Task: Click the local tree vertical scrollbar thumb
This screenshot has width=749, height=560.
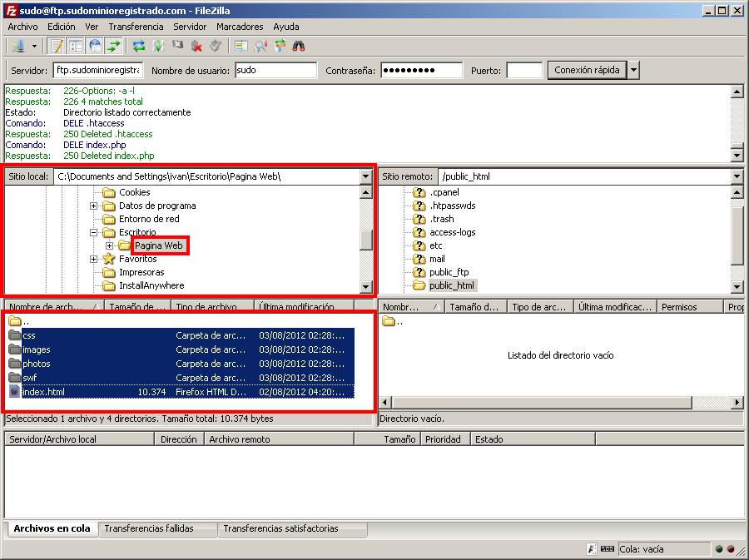Action: coord(366,240)
